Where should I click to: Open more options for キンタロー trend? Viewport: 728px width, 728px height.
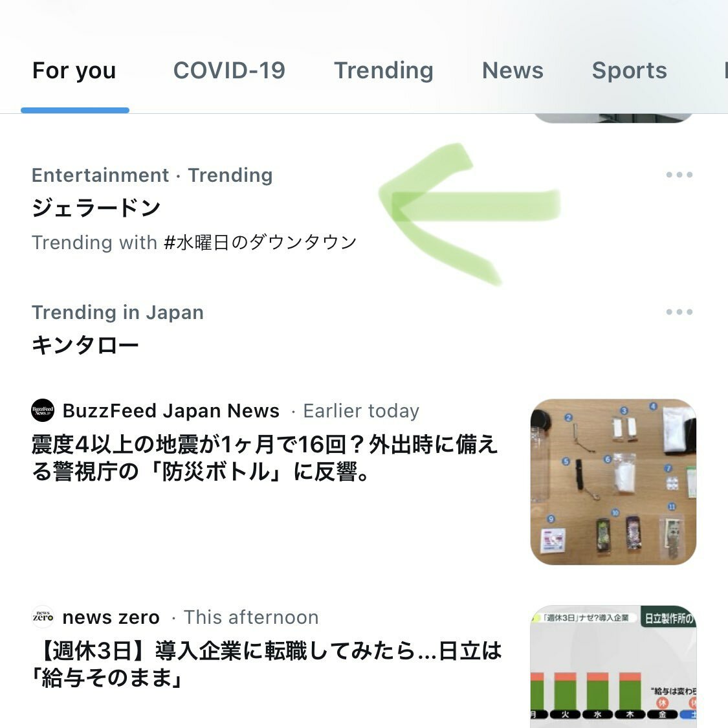click(679, 312)
